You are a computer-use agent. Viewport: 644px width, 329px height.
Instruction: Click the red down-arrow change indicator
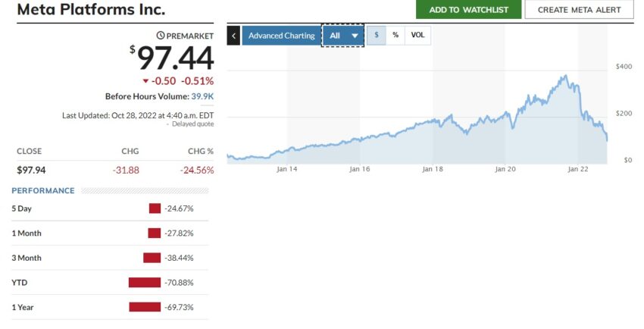coord(145,81)
